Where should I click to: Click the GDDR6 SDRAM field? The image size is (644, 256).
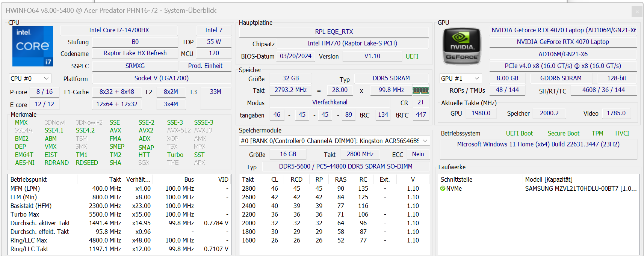pyautogui.click(x=561, y=78)
